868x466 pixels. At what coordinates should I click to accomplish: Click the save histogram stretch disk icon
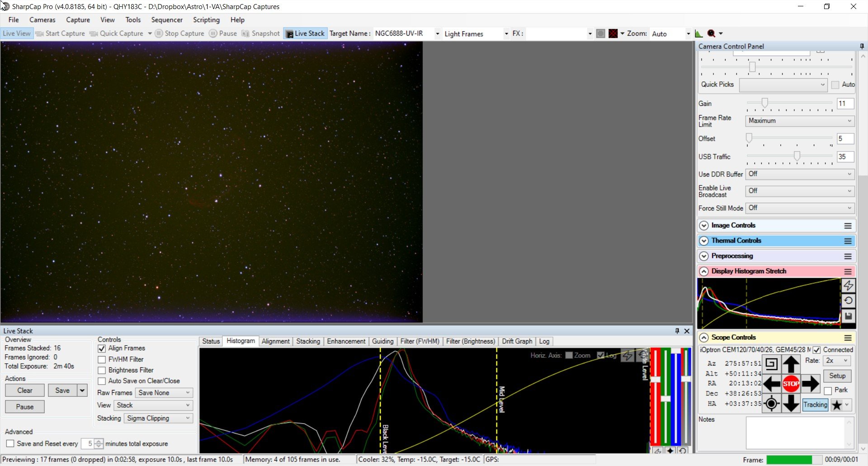[848, 316]
